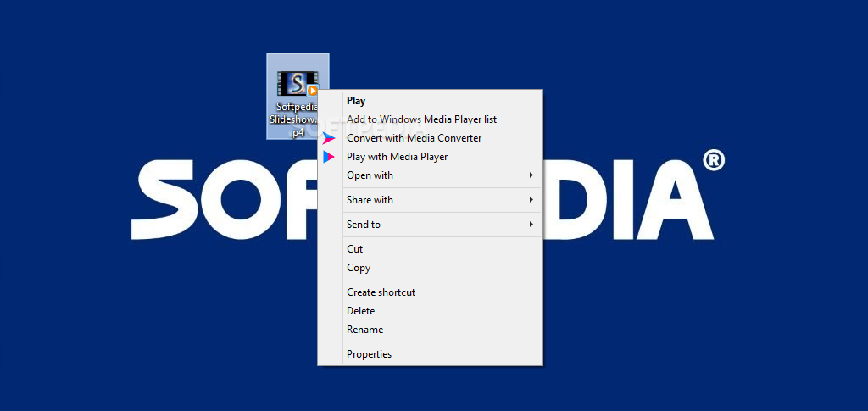868x411 pixels.
Task: Choose Create shortcut
Action: coord(430,292)
